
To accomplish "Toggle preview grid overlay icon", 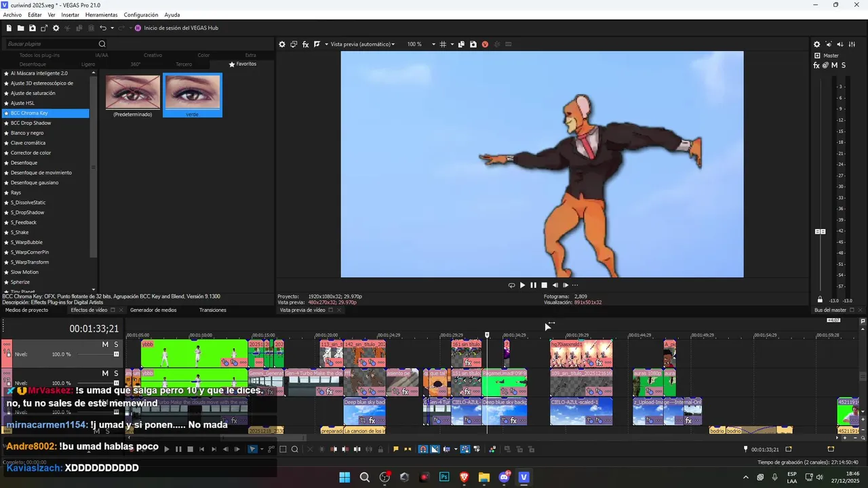I will tap(443, 44).
